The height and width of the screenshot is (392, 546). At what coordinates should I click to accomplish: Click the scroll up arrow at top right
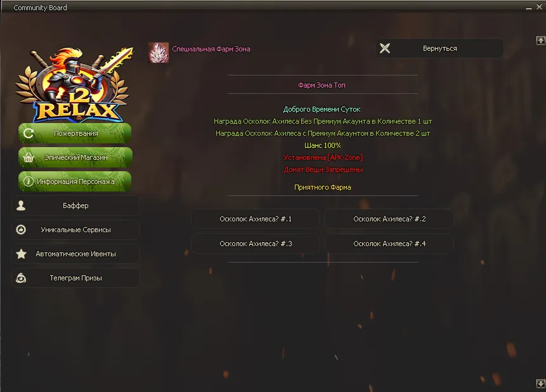540,41
